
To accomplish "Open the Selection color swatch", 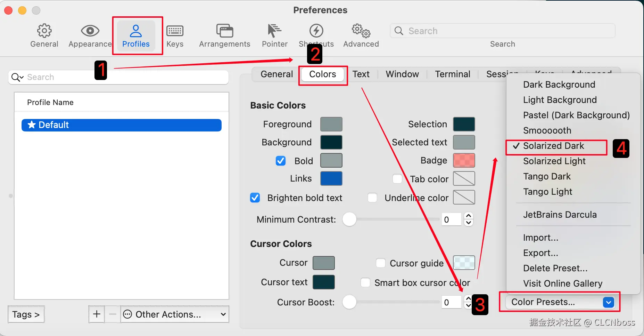I will pyautogui.click(x=464, y=124).
